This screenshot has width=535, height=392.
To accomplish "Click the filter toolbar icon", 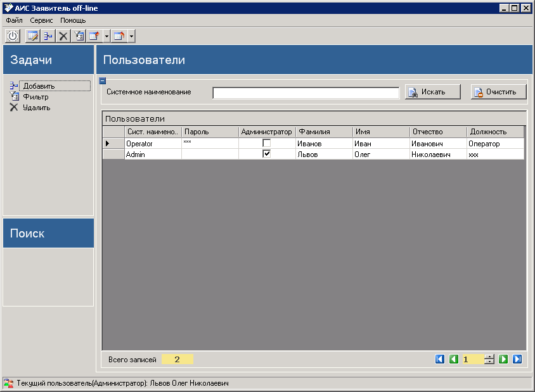I will 79,36.
